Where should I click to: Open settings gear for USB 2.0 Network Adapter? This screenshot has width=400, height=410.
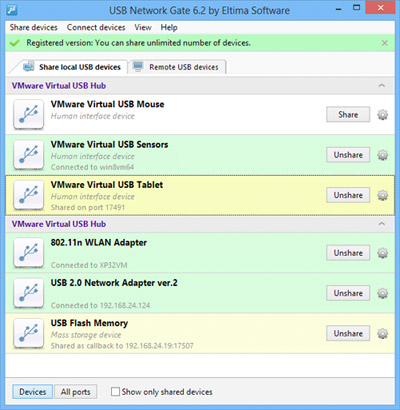pyautogui.click(x=382, y=293)
